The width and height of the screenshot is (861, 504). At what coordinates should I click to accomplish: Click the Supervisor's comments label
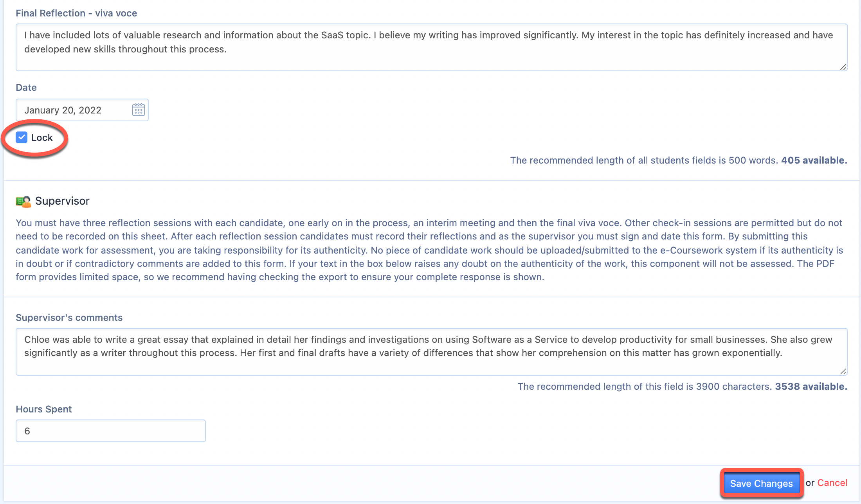tap(69, 318)
